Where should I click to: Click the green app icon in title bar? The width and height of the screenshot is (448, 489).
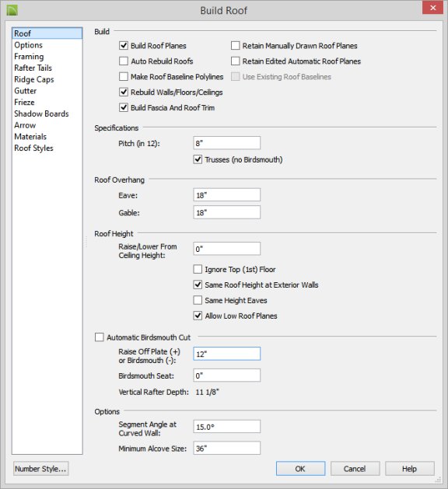click(x=12, y=10)
